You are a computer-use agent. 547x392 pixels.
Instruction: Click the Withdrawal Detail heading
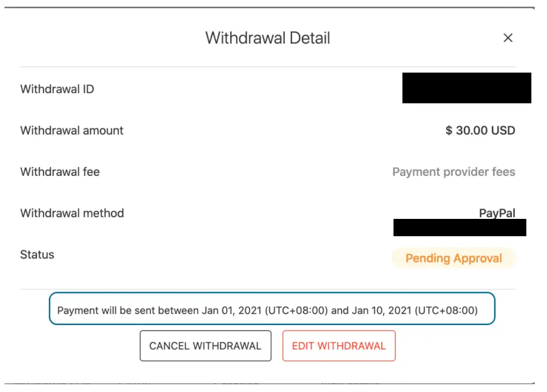[267, 38]
